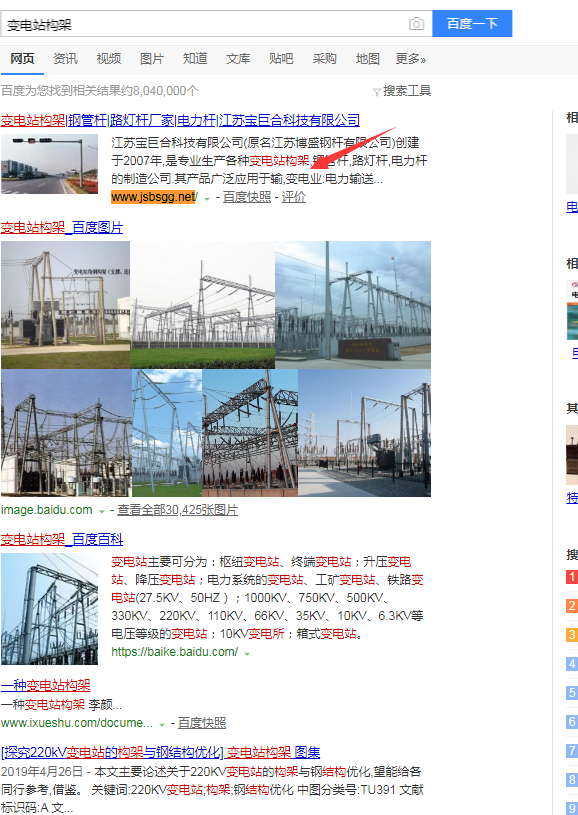
Task: Click the camera image-search icon
Action: click(416, 24)
